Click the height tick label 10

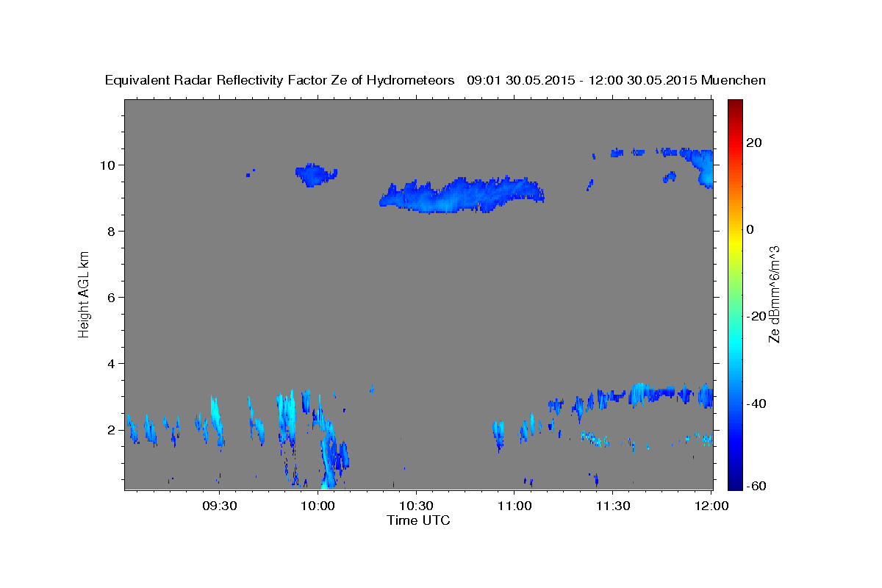tap(108, 165)
